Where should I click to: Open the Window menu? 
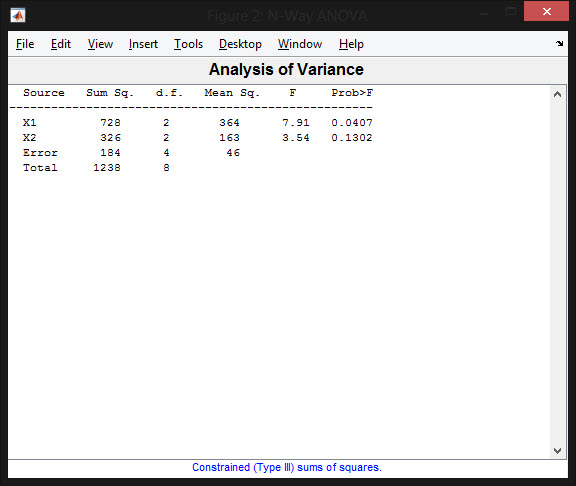click(300, 44)
